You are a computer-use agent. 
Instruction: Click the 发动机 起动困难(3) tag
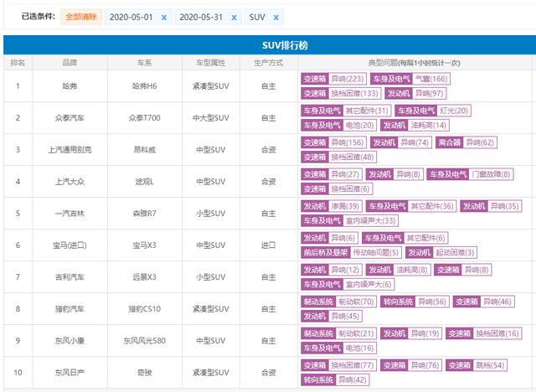[441, 252]
